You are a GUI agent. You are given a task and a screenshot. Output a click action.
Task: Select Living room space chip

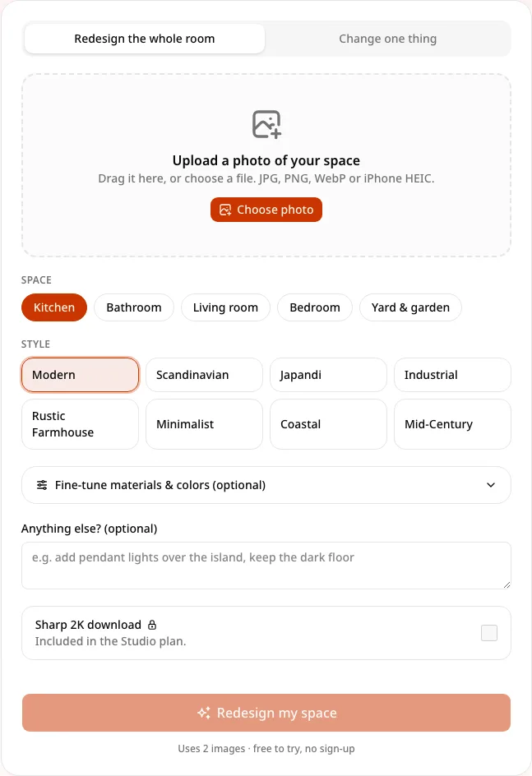click(225, 307)
